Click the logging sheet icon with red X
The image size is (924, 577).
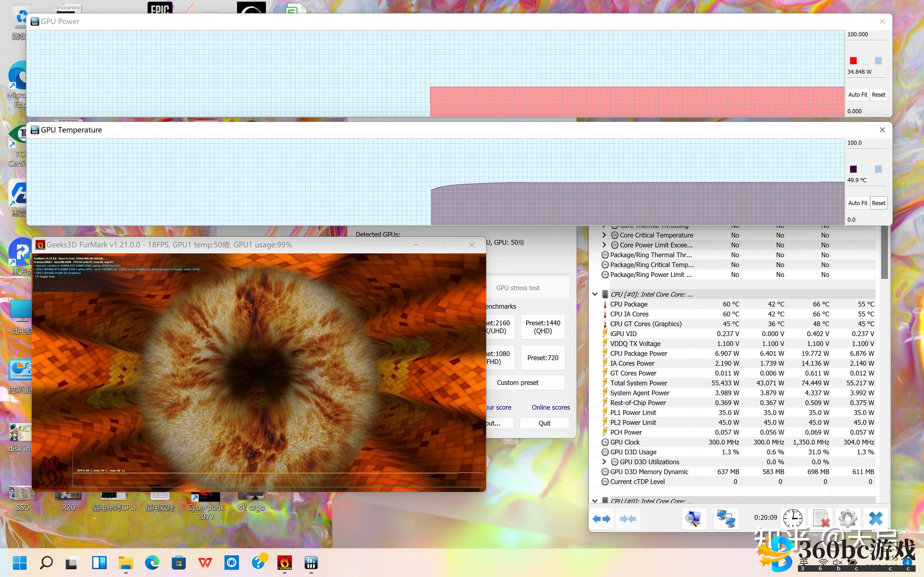(x=821, y=519)
